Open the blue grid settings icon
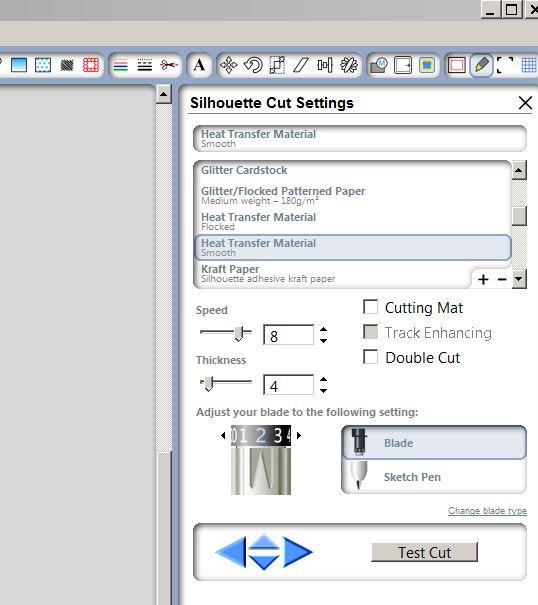Screen dimensions: 538x605 529,65
